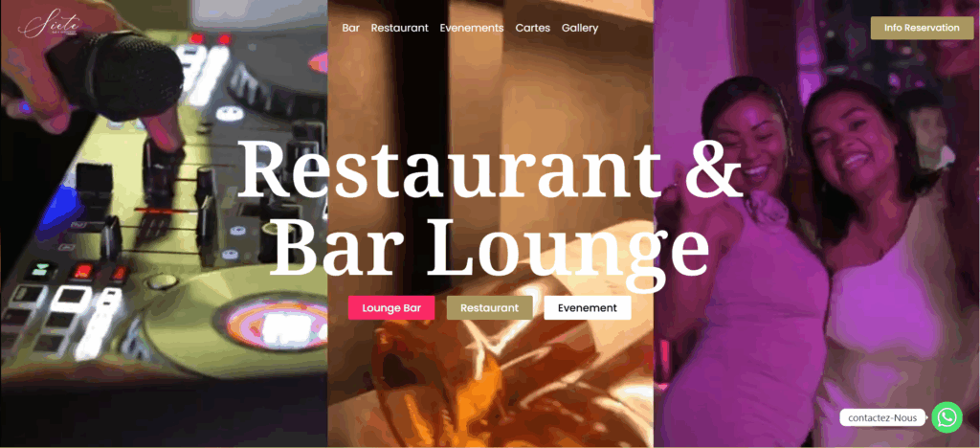Click the white Evenement button
The width and height of the screenshot is (980, 448).
[588, 308]
